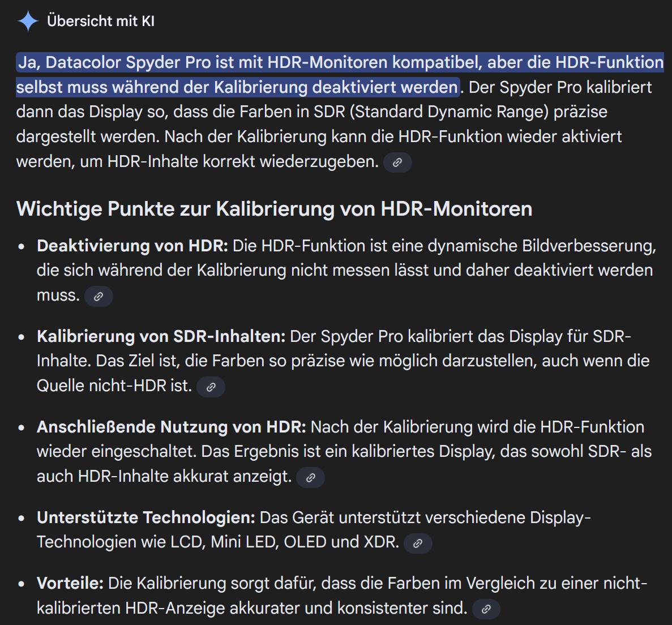672x625 pixels.
Task: Click the text 'dynamische Bildverbesserung'
Action: pos(539,246)
